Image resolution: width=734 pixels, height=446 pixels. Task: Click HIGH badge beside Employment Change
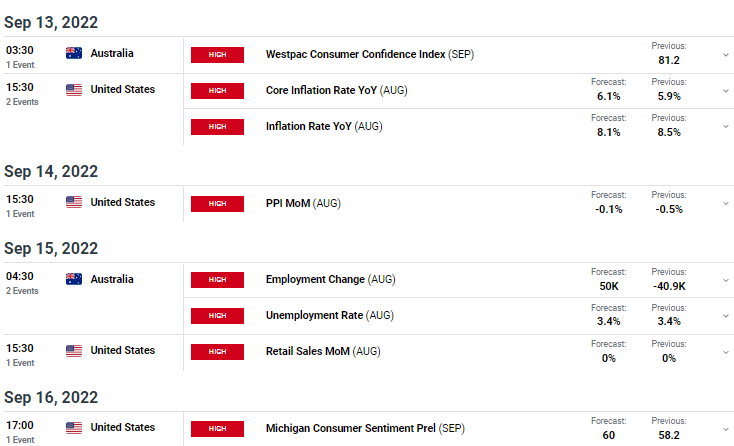tap(217, 280)
